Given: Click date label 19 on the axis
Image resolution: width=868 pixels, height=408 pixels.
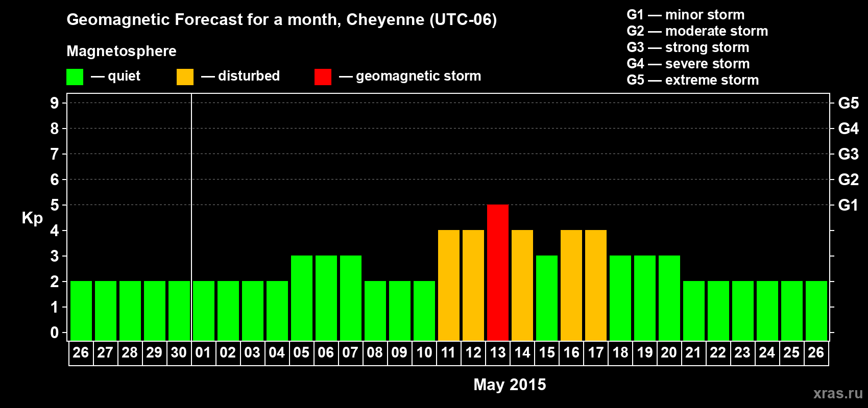Looking at the screenshot, I should click(645, 353).
